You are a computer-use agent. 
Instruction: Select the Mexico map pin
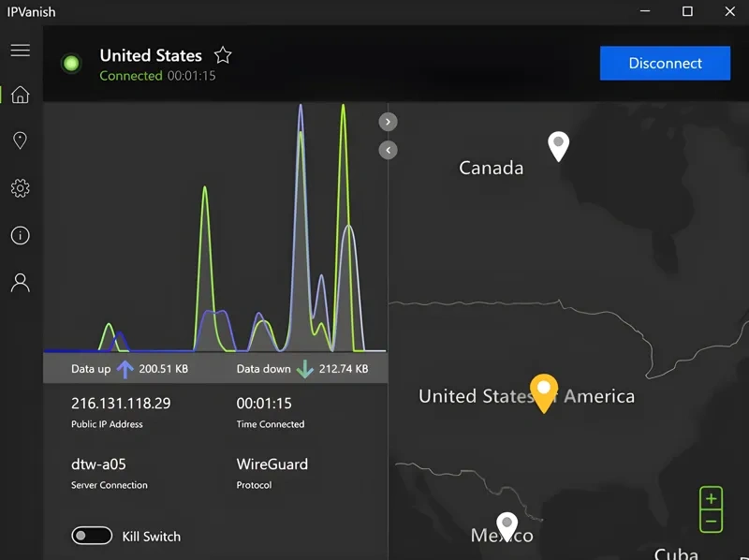pyautogui.click(x=507, y=523)
